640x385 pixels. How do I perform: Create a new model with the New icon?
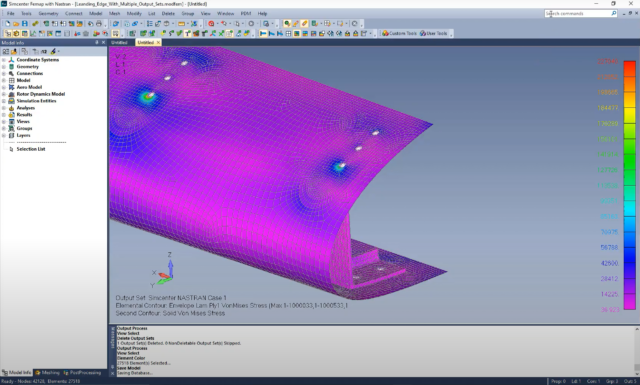point(8,24)
